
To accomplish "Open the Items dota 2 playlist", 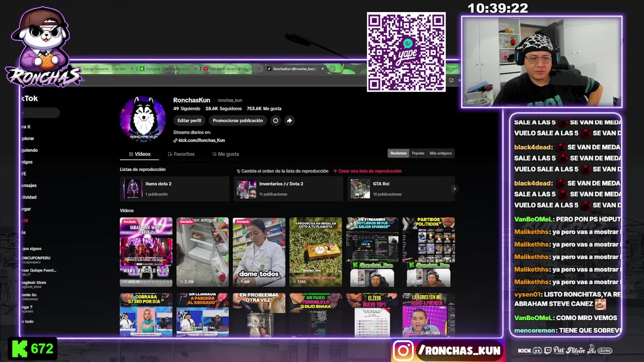I will click(175, 189).
